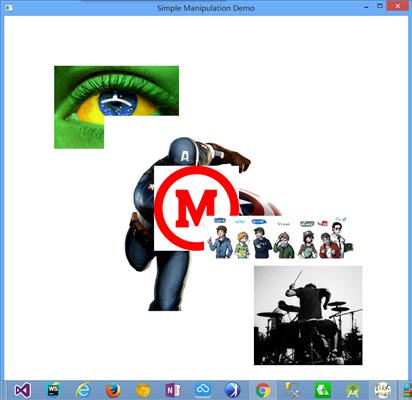Open the blue cloud app icon

203,390
